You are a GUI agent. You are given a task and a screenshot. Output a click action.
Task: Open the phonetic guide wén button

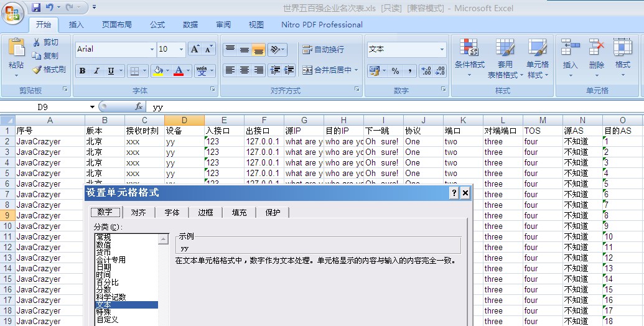[202, 71]
